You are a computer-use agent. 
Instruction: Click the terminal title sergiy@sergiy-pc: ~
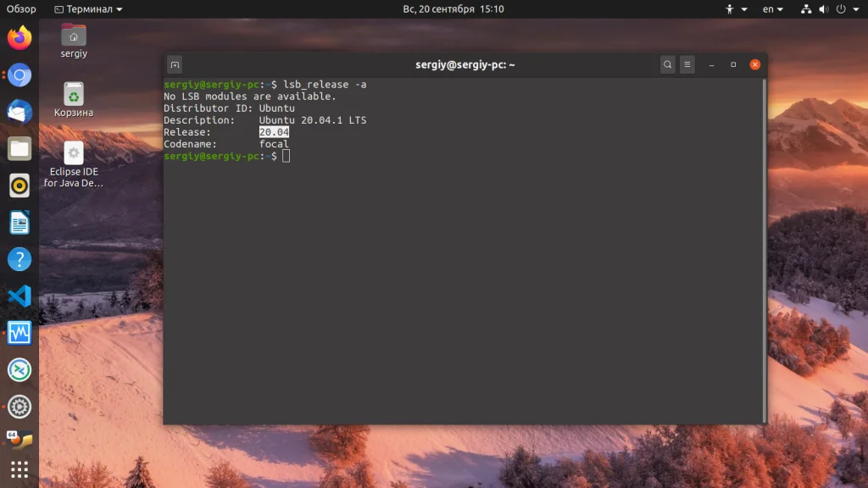(x=465, y=64)
